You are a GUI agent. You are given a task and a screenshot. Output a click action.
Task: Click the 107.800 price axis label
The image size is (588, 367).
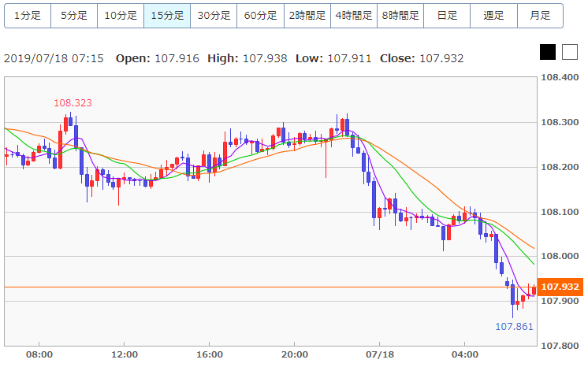pyautogui.click(x=560, y=346)
